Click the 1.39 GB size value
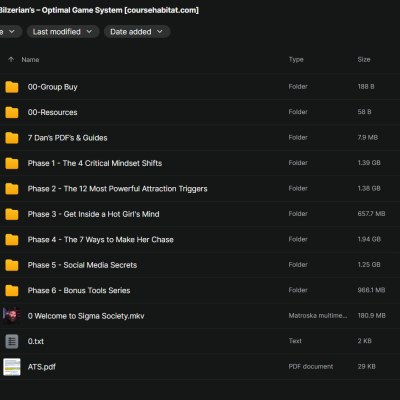Screen dimensions: 400x400 click(x=369, y=163)
